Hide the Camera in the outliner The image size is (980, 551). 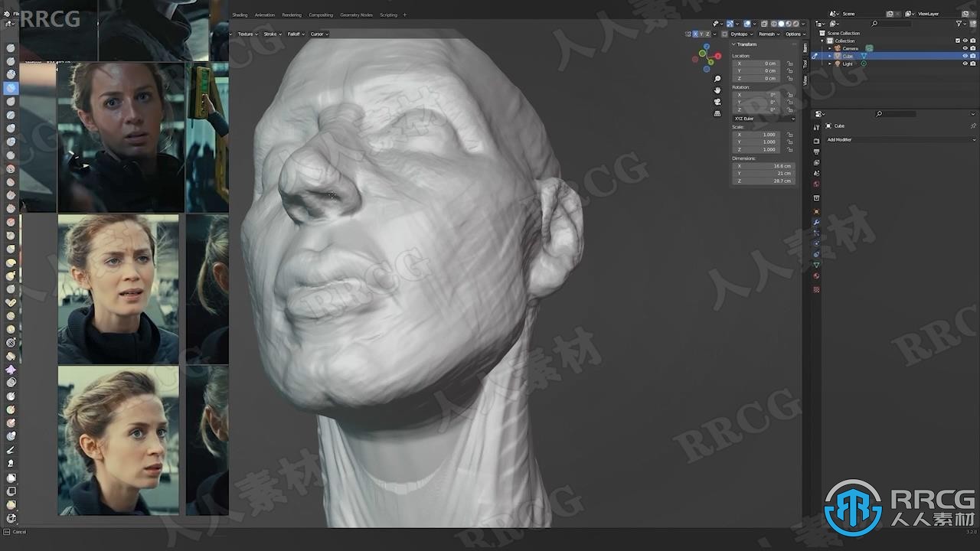(x=965, y=48)
